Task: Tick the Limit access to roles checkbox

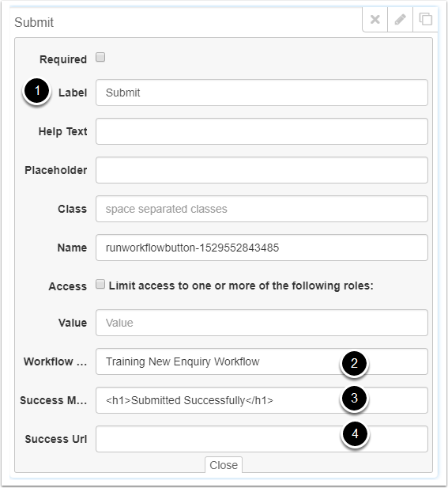Action: pyautogui.click(x=100, y=284)
